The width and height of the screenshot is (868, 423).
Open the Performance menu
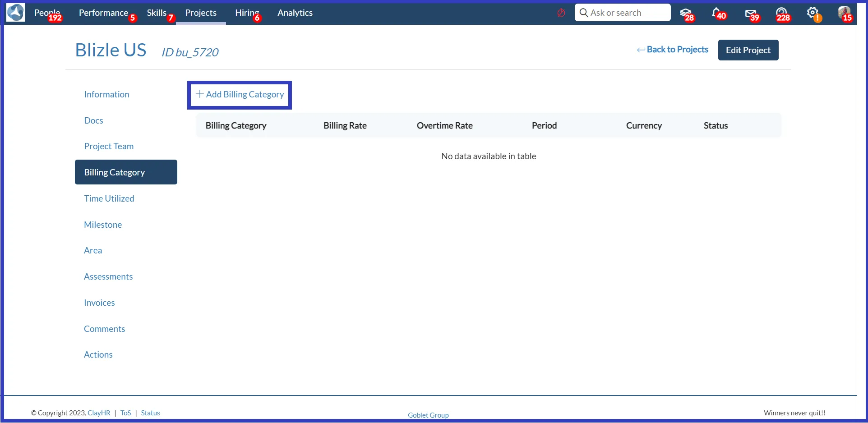point(104,13)
